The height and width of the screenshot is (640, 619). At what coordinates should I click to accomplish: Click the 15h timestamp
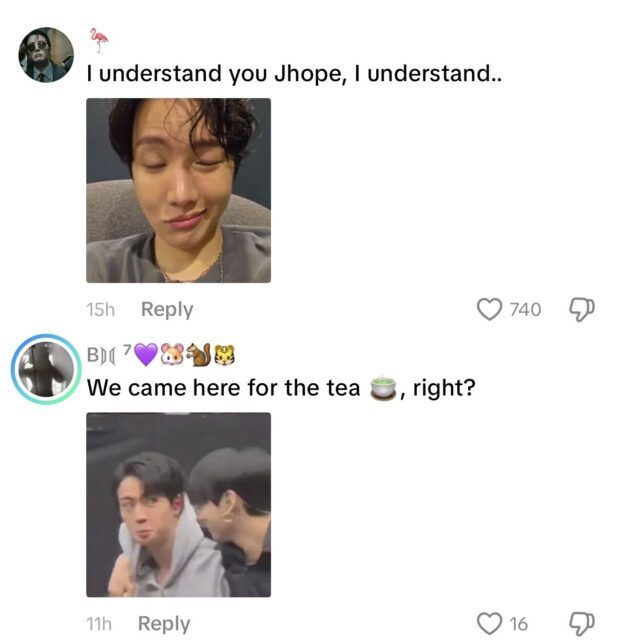[100, 310]
